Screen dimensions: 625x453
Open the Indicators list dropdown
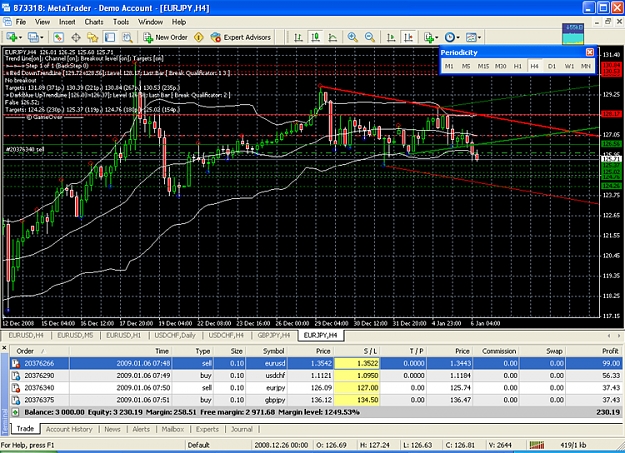[430, 37]
